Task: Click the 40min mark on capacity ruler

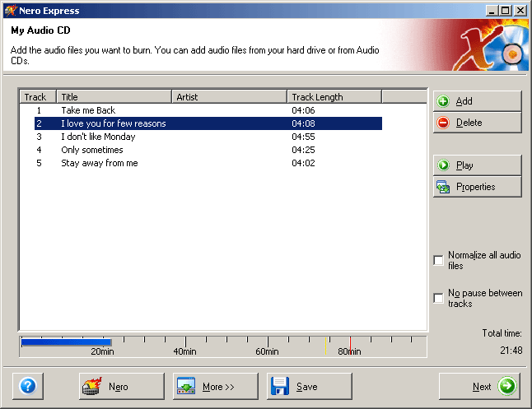Action: click(x=185, y=351)
